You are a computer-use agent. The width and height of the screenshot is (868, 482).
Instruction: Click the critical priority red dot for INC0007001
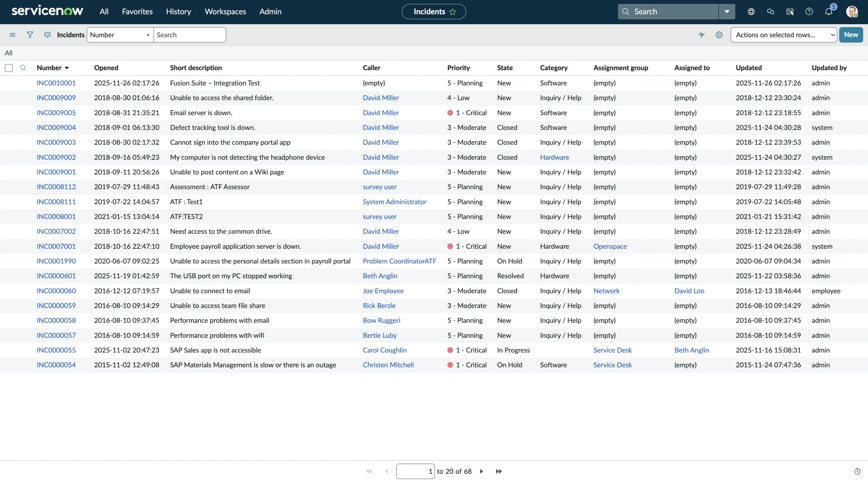[x=450, y=246]
